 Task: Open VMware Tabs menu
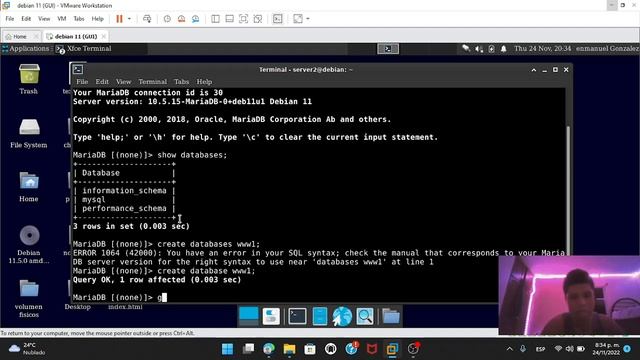(79, 19)
